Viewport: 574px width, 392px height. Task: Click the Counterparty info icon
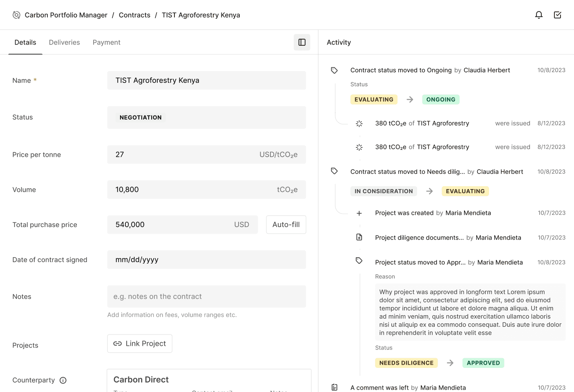pos(63,380)
